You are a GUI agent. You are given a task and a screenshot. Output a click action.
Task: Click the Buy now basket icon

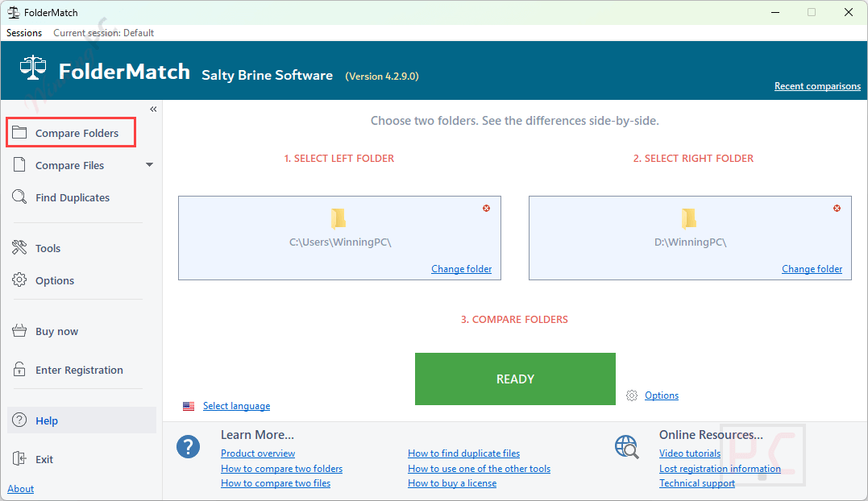[x=19, y=331]
